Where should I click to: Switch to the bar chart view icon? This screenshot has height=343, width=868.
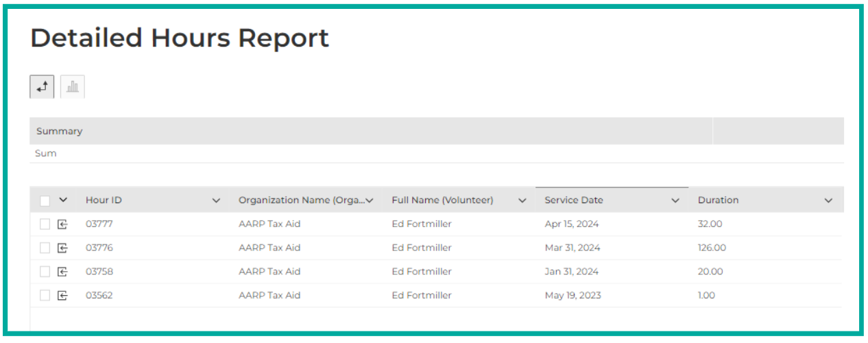pos(73,87)
